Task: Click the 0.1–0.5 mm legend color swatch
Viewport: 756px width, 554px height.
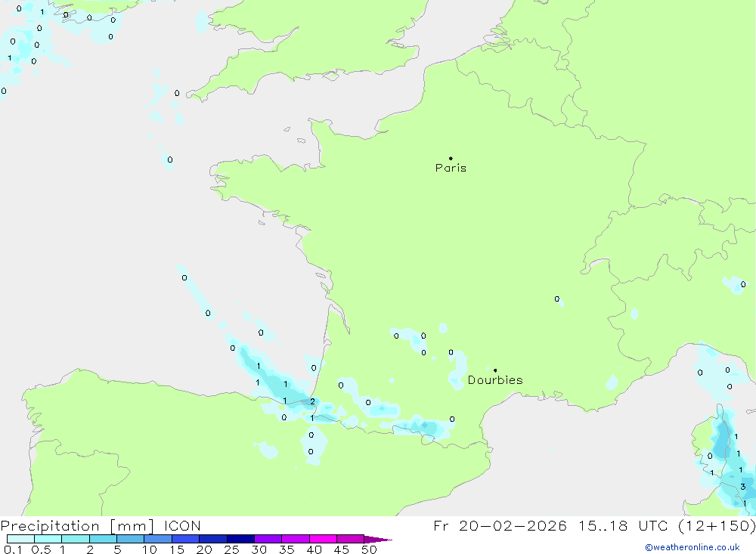Action: tap(20, 539)
